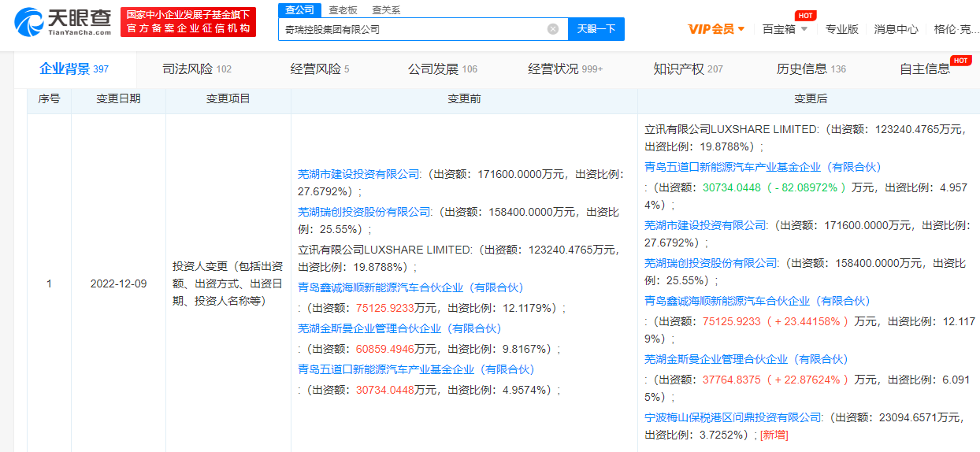The width and height of the screenshot is (980, 452).
Task: Click the TianYanCha logo
Action: tap(64, 22)
